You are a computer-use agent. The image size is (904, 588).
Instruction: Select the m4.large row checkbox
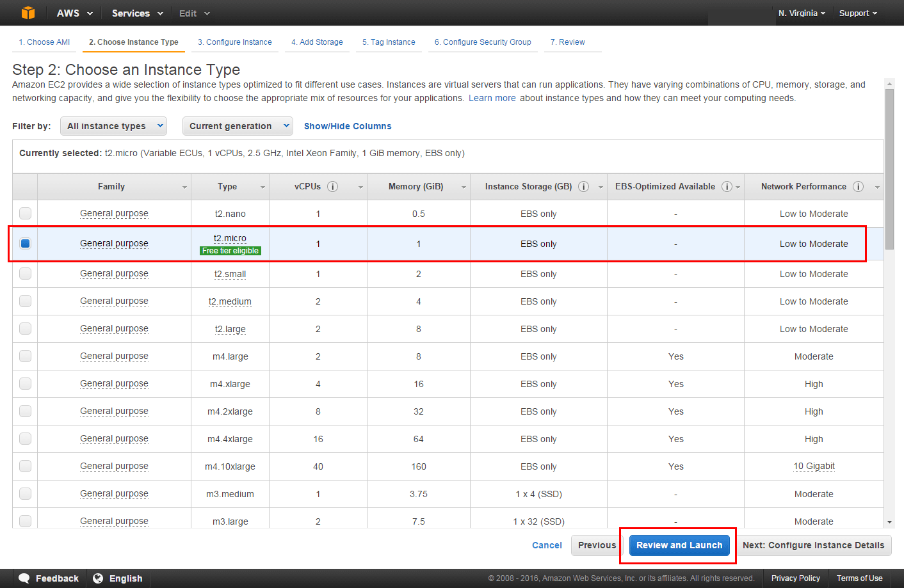click(x=25, y=356)
